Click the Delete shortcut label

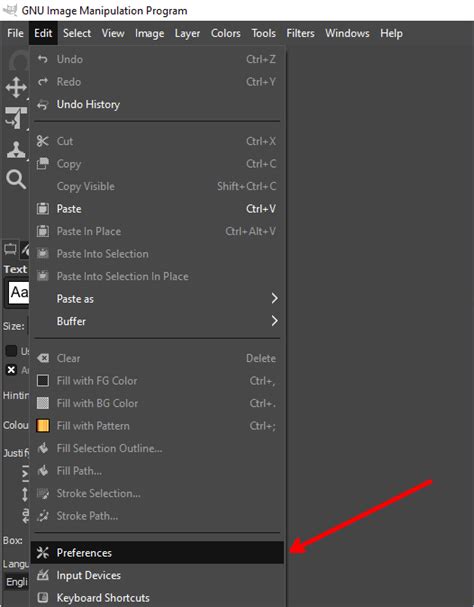click(261, 358)
